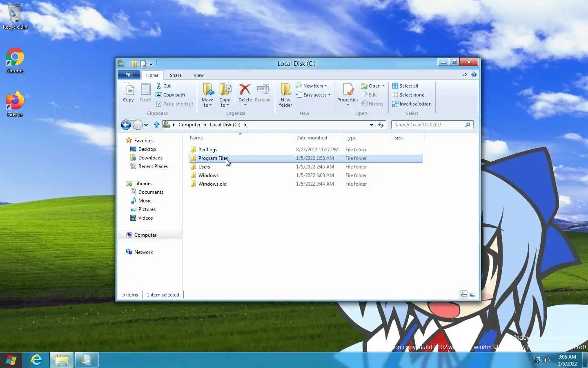
Task: Click the New folder icon
Action: click(285, 89)
